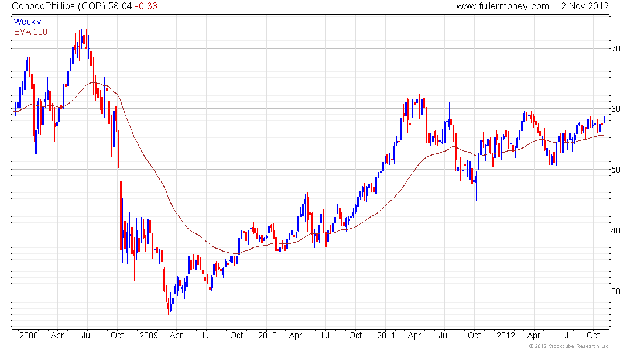The image size is (644, 351).
Task: Click the ConocoPhillips (COP) chart title
Action: (x=59, y=6)
